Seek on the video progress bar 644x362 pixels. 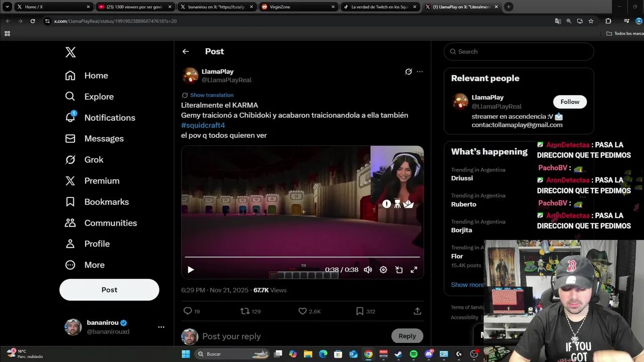point(302,257)
